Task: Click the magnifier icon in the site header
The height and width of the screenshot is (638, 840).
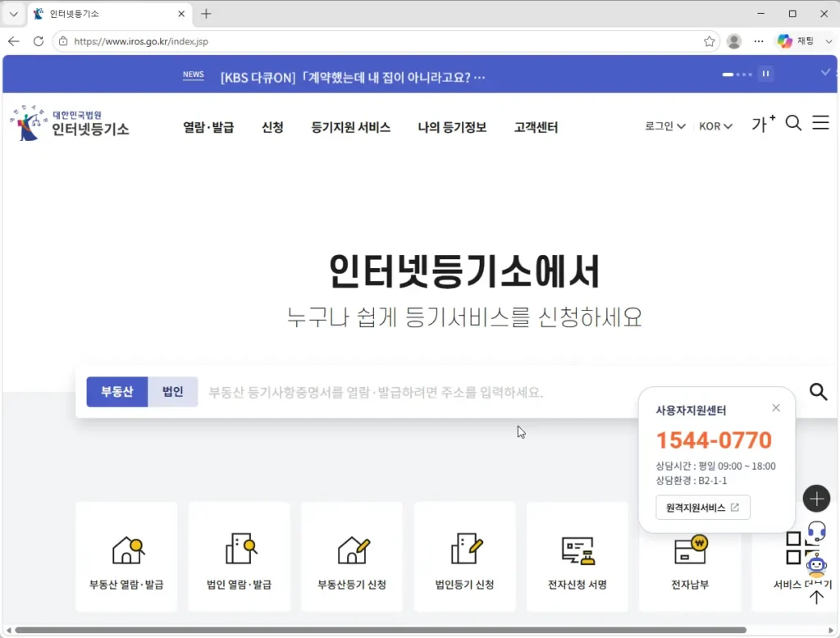Action: (793, 123)
